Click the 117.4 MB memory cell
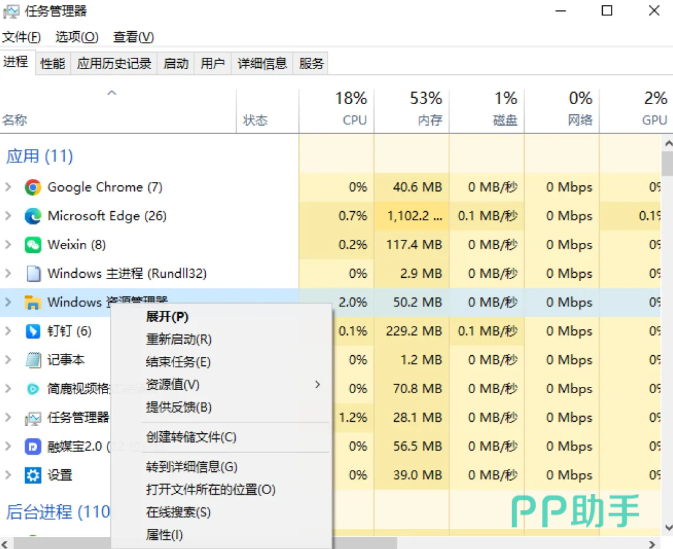This screenshot has width=673, height=549. [x=414, y=245]
